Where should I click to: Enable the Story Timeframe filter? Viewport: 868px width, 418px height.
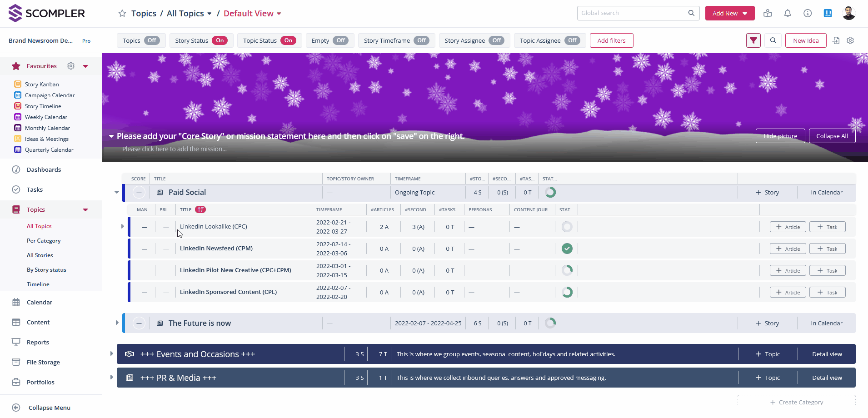pyautogui.click(x=421, y=40)
